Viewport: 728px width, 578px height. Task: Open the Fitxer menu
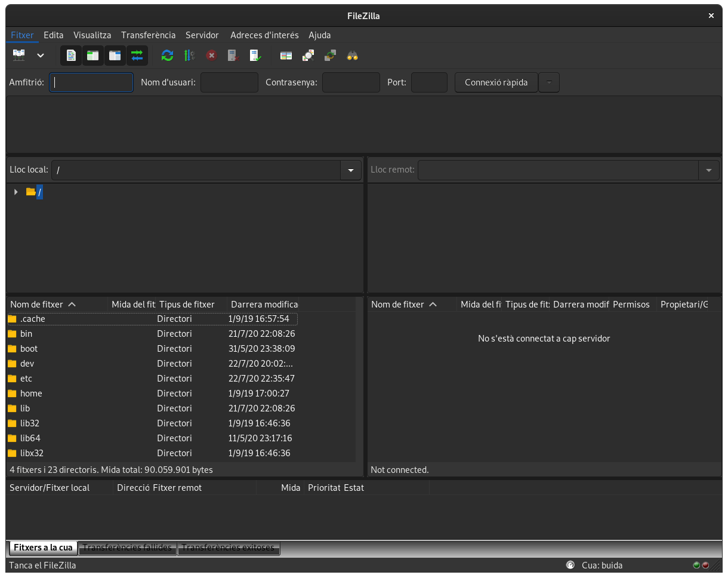click(x=23, y=35)
